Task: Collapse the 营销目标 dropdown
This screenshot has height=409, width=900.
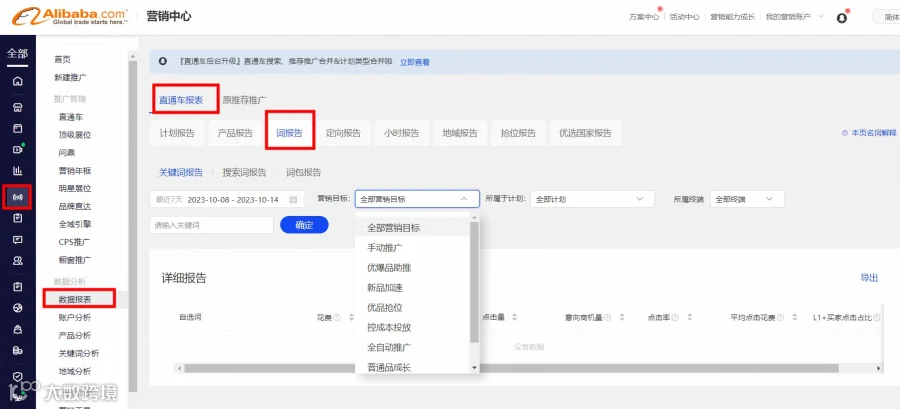Action: tap(417, 199)
